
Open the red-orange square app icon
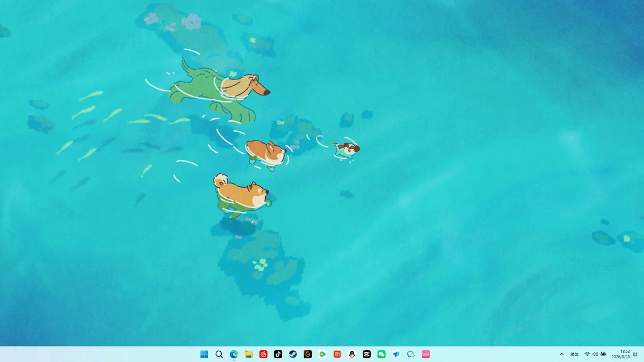point(337,354)
